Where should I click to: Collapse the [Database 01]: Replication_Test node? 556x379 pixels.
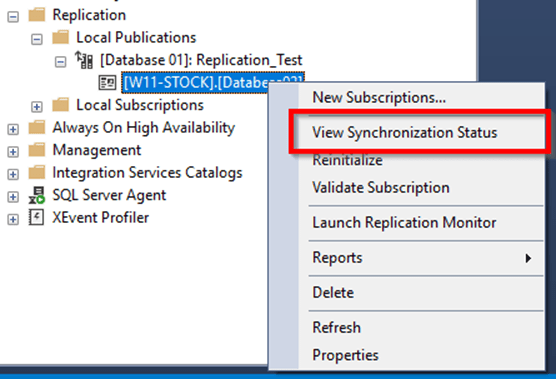[x=60, y=62]
